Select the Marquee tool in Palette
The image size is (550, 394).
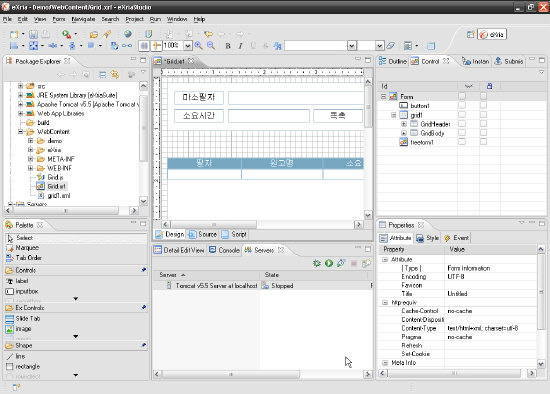23,248
